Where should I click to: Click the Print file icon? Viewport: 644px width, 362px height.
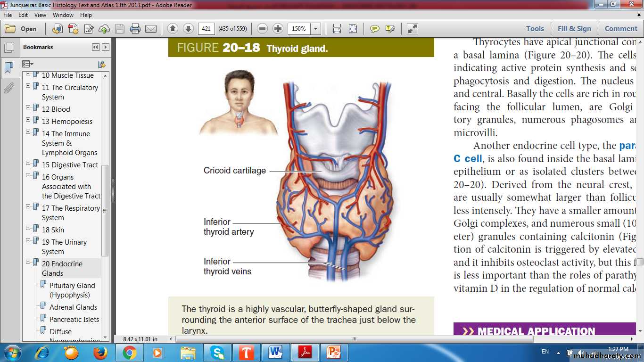[x=135, y=29]
